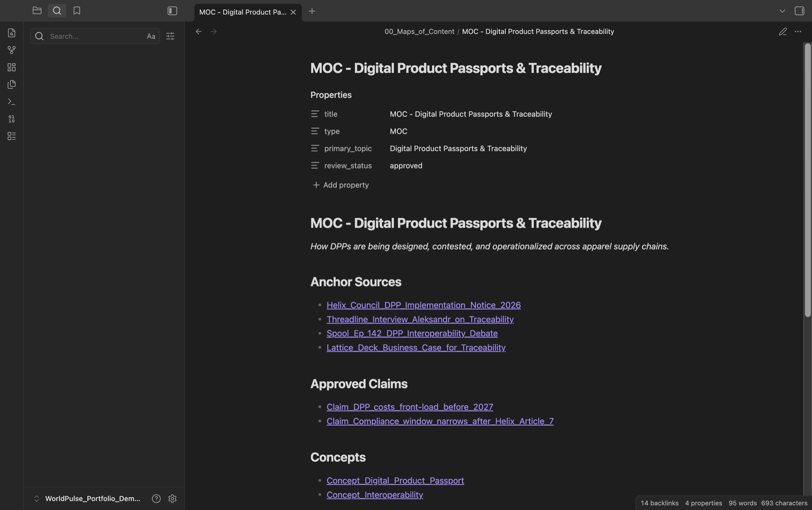Viewport: 812px width, 510px height.
Task: Close the MOC - Digital Product Pa... tab
Action: tap(293, 12)
